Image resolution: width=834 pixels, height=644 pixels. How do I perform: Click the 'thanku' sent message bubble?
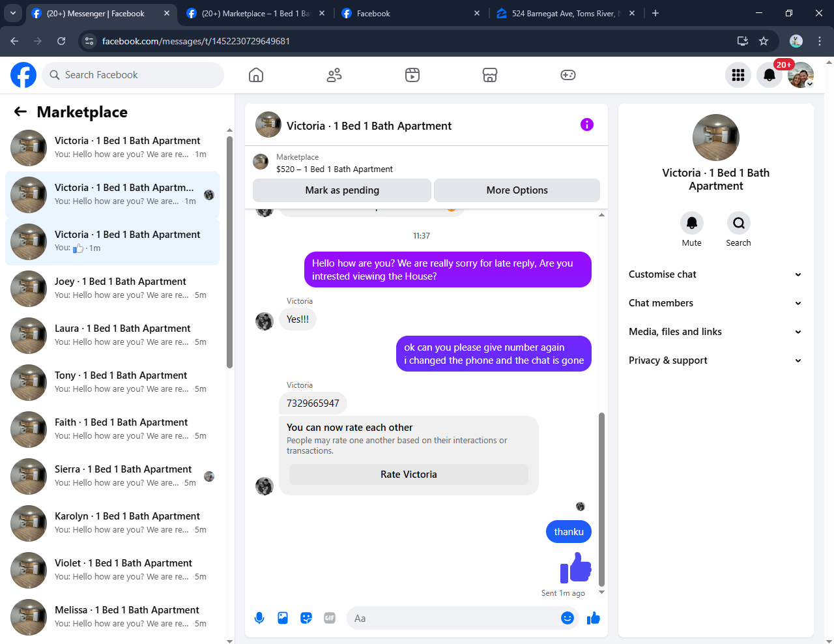pyautogui.click(x=569, y=532)
